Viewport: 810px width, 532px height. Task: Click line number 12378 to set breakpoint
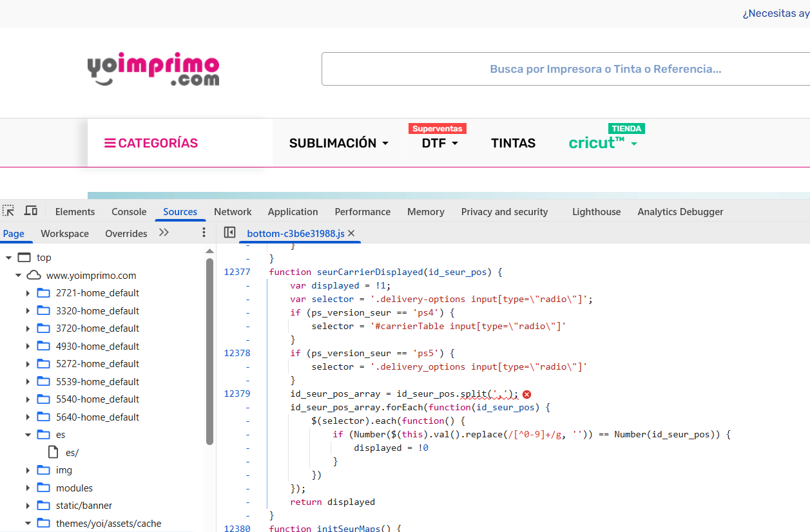236,353
